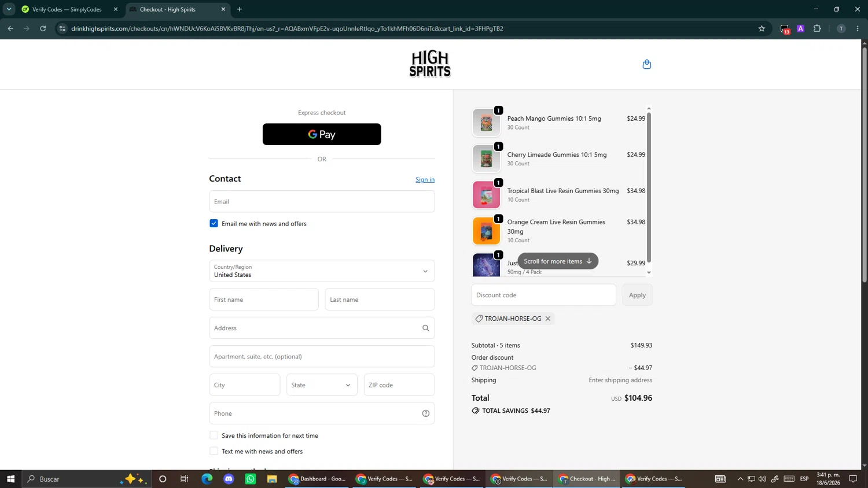Click the Last name field
The width and height of the screenshot is (868, 488).
pyautogui.click(x=380, y=300)
